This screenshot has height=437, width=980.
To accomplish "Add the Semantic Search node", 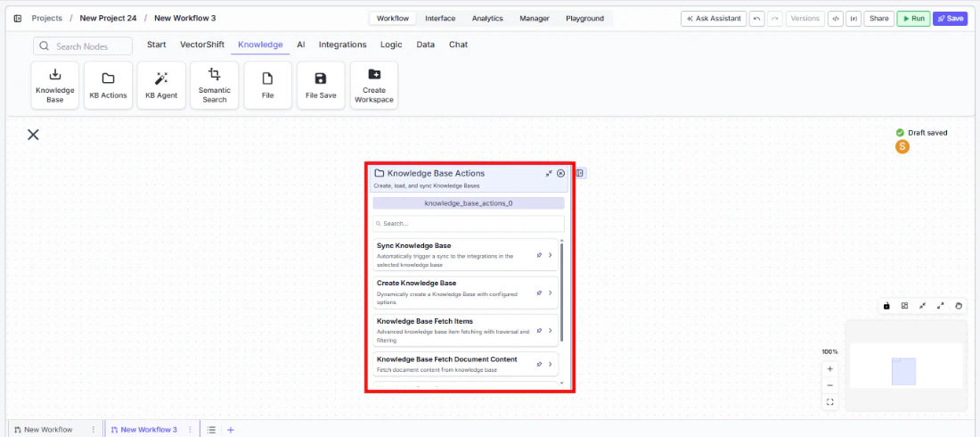I will [215, 85].
